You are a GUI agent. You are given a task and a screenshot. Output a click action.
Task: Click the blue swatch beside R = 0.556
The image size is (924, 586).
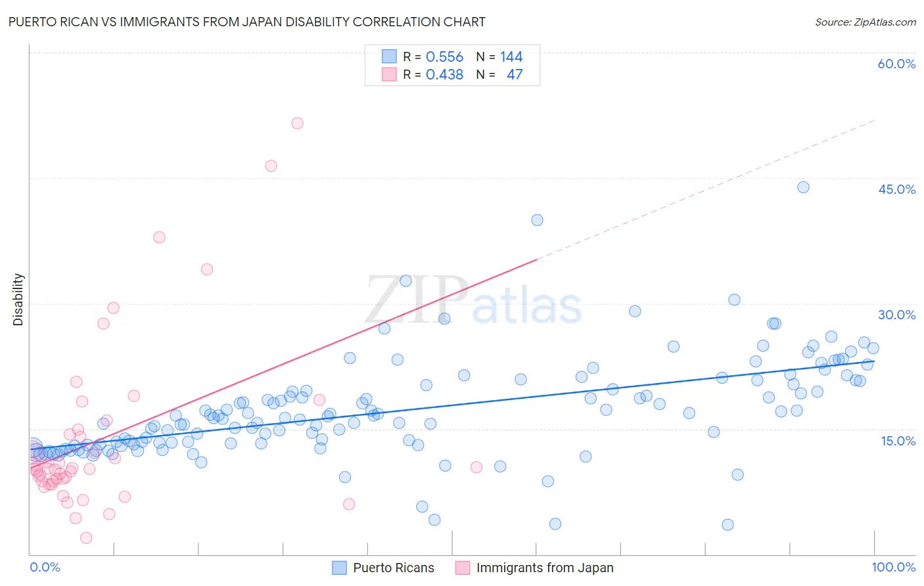pyautogui.click(x=389, y=56)
